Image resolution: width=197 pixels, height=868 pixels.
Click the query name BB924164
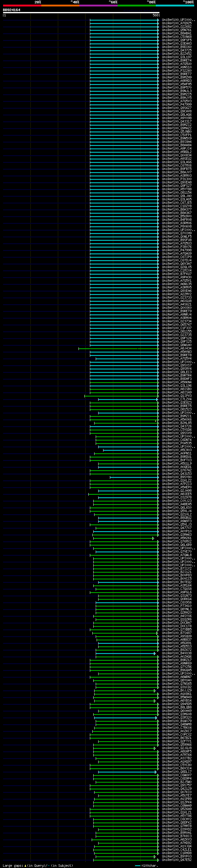coord(11,10)
